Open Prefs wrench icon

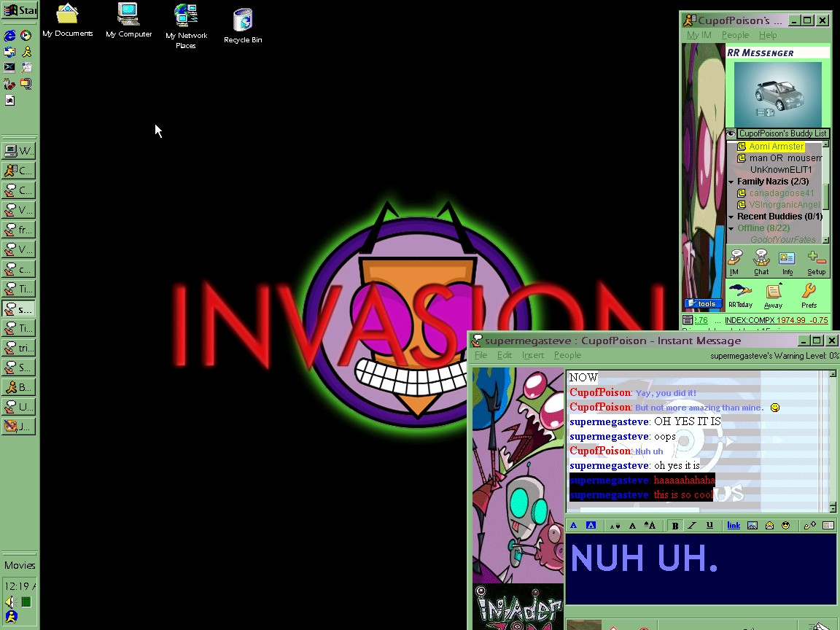pos(809,296)
